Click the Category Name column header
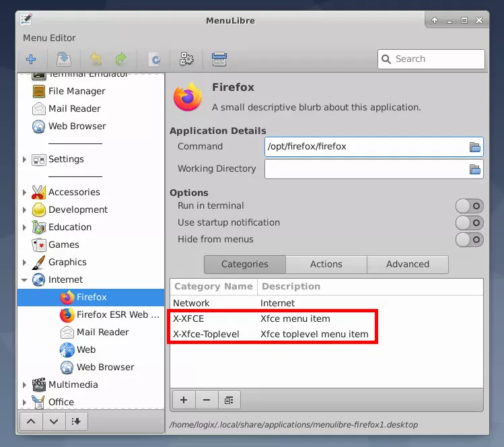 [214, 287]
